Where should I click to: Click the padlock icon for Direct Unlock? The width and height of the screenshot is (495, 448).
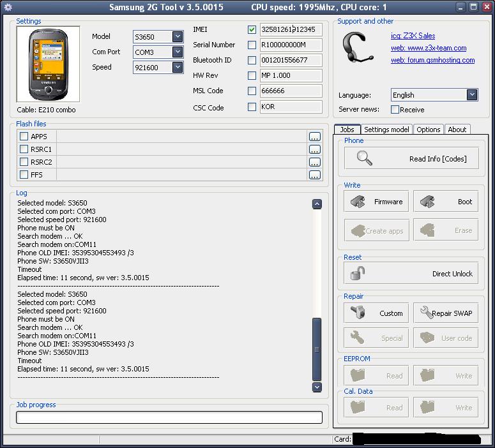pos(358,273)
